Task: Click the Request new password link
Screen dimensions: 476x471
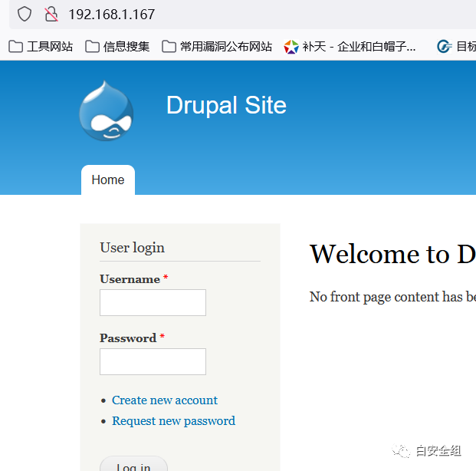Action: click(x=173, y=421)
